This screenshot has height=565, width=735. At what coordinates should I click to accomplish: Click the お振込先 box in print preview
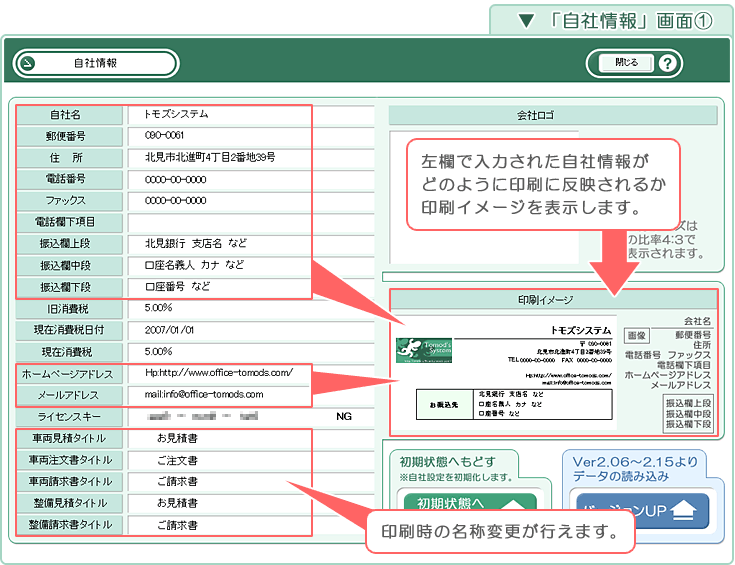click(444, 404)
